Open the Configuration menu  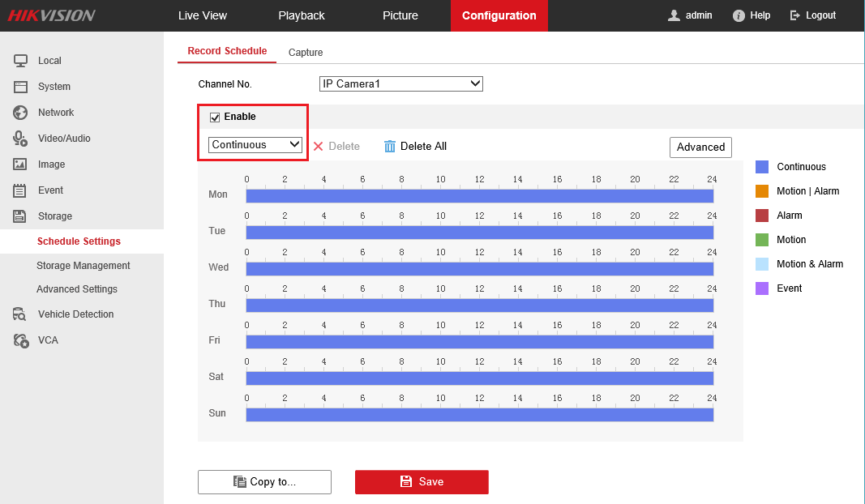pos(499,15)
